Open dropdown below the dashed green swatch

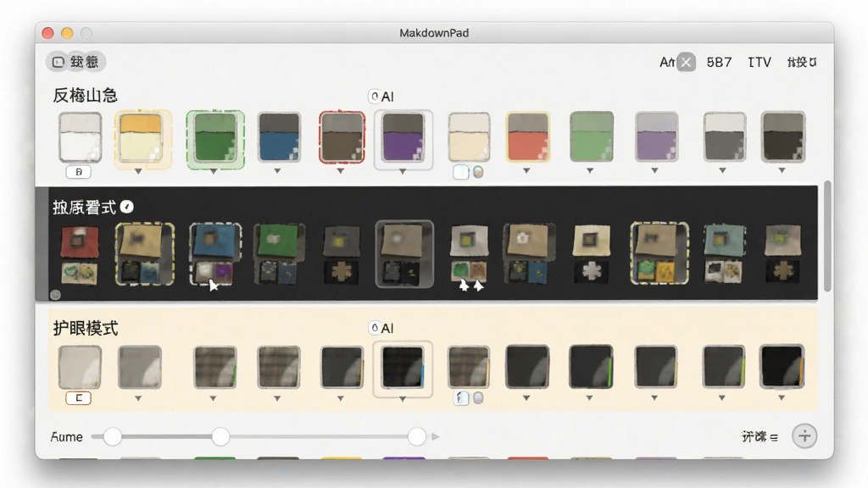tap(213, 171)
